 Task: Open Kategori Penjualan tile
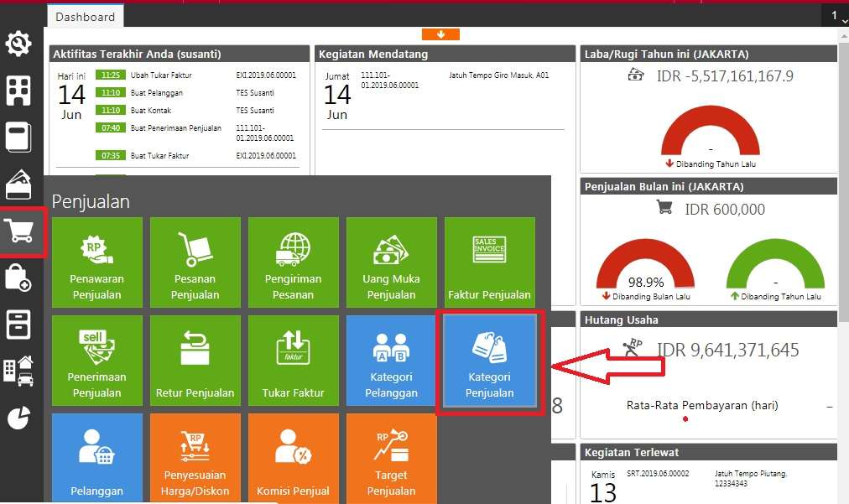[x=489, y=361]
